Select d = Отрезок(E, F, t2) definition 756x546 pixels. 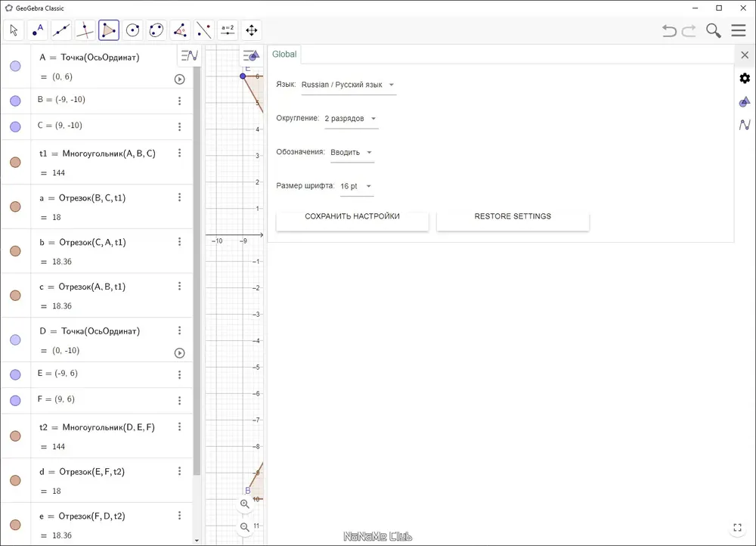tap(82, 472)
